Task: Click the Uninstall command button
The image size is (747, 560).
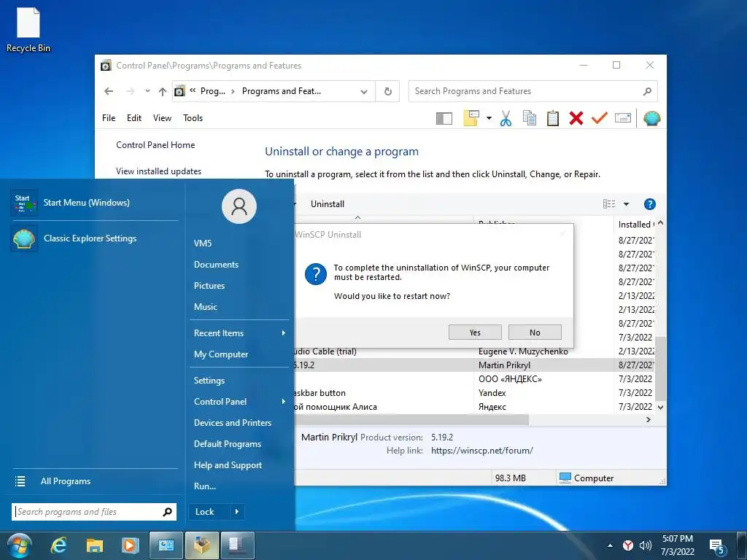Action: (328, 204)
